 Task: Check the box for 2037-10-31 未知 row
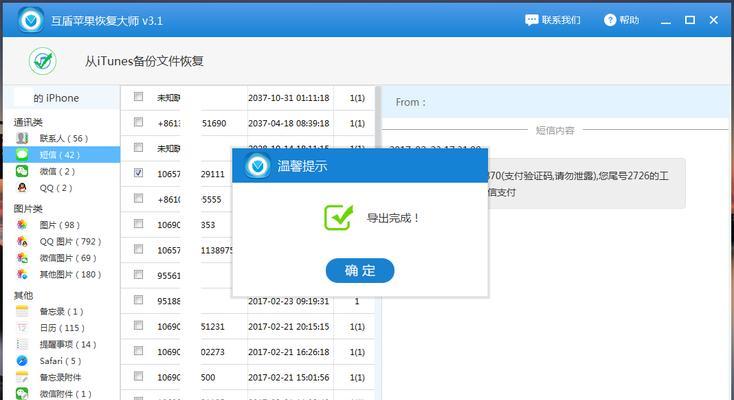pyautogui.click(x=138, y=96)
